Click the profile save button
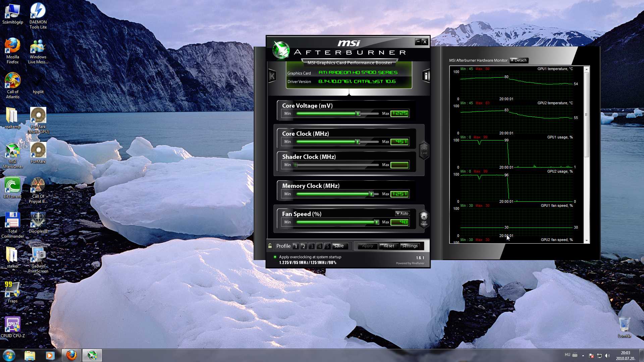Screen dimensions: 644x362 click(339, 246)
